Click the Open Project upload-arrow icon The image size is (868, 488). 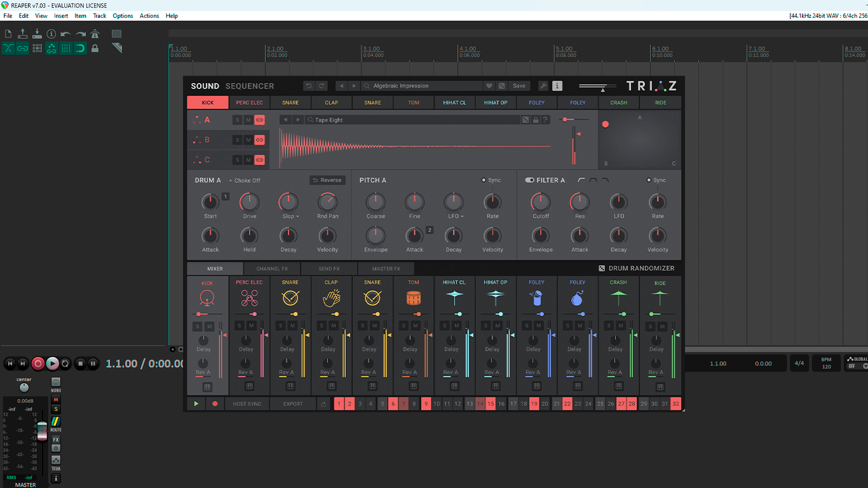(23, 34)
